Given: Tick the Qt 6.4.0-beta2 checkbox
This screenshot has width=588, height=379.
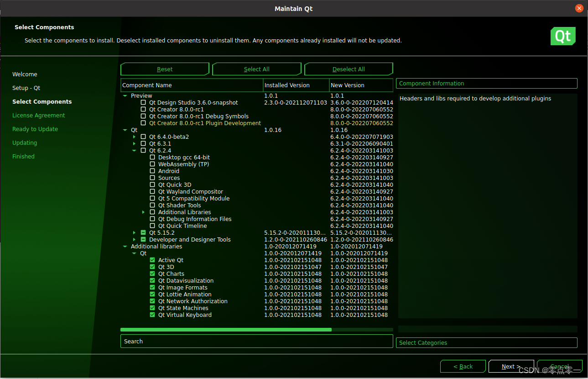Looking at the screenshot, I should pyautogui.click(x=143, y=137).
